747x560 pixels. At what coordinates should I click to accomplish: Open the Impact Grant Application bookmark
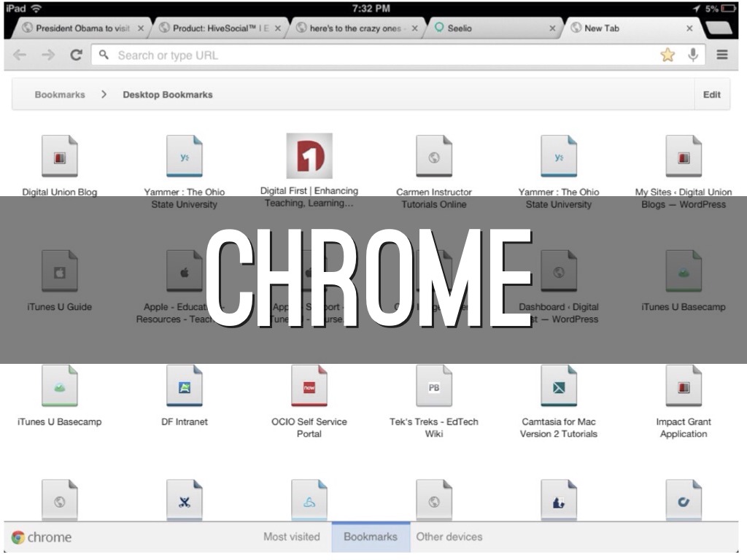coord(684,387)
